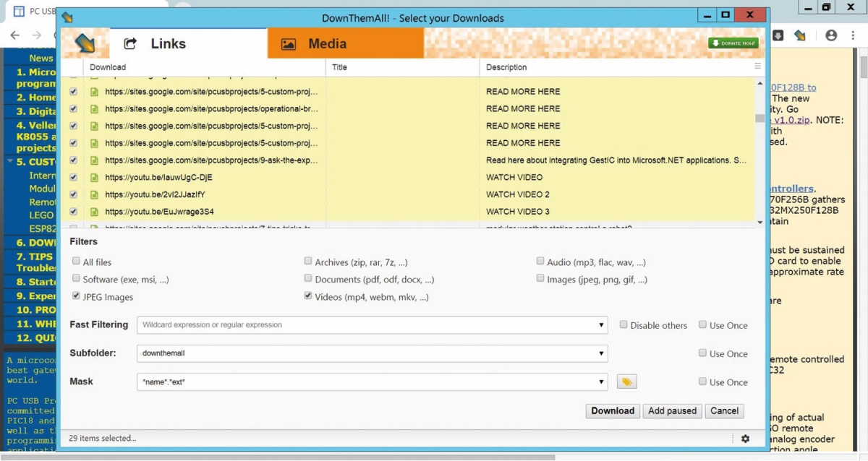Image resolution: width=868 pixels, height=461 pixels.
Task: Click the browser horizontal scrollbar at the bottom
Action: pyautogui.click(x=278, y=457)
